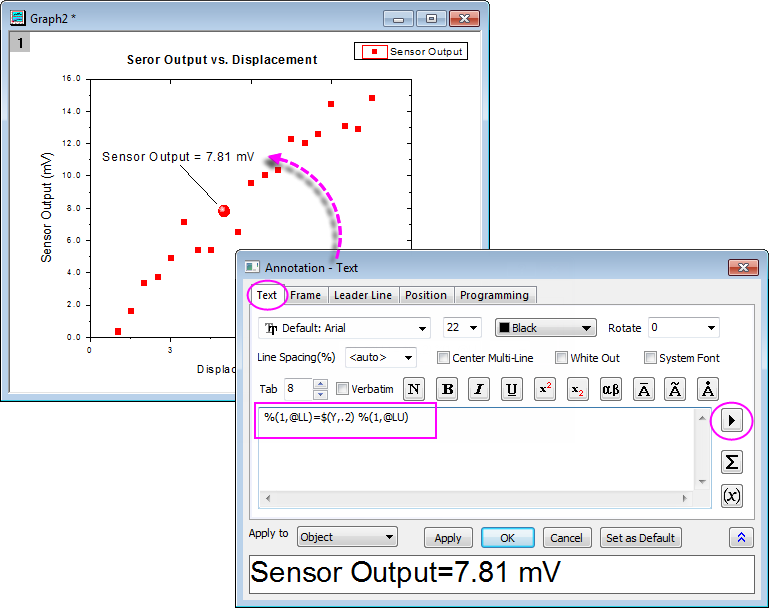Toggle Bold formatting button
Image resolution: width=771 pixels, height=608 pixels.
coord(447,390)
